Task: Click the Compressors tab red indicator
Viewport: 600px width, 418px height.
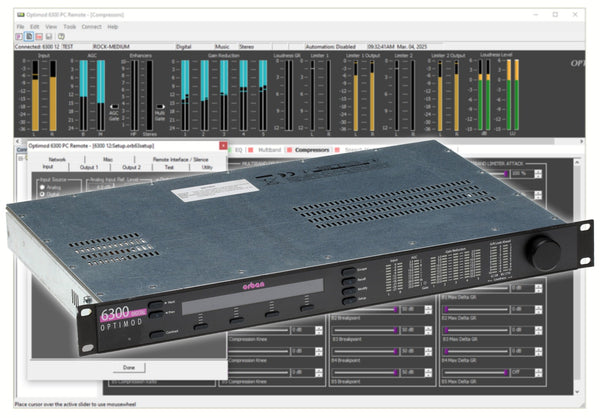Action: [288, 149]
